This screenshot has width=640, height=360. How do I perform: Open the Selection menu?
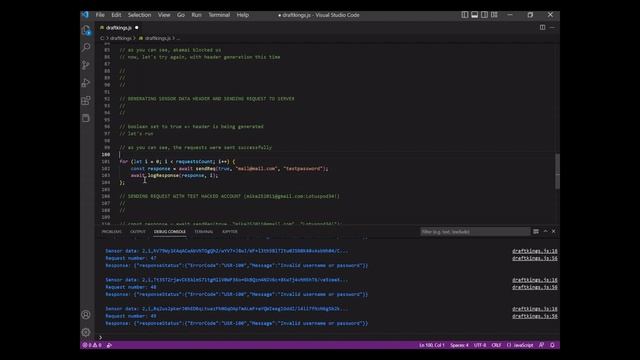click(x=139, y=15)
